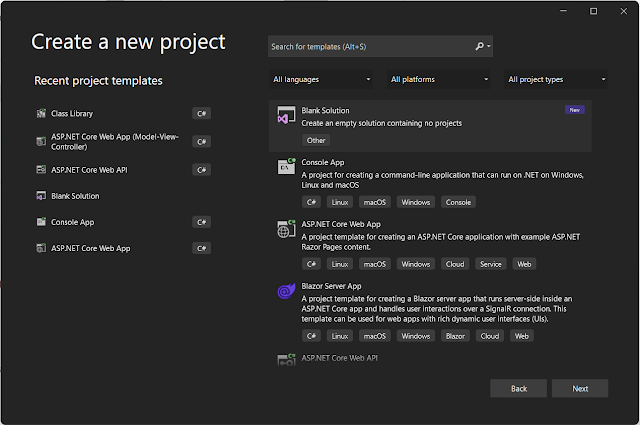This screenshot has width=640, height=425.
Task: Select ASP.NET Core Web App (Model-View-Controller) recent template
Action: click(x=115, y=141)
